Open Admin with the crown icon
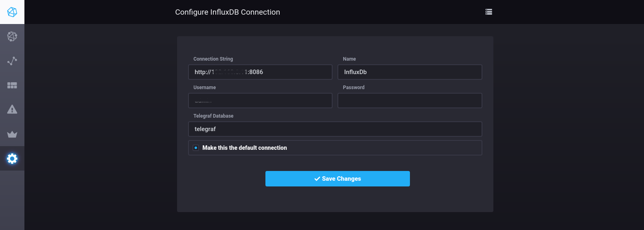 pos(12,134)
